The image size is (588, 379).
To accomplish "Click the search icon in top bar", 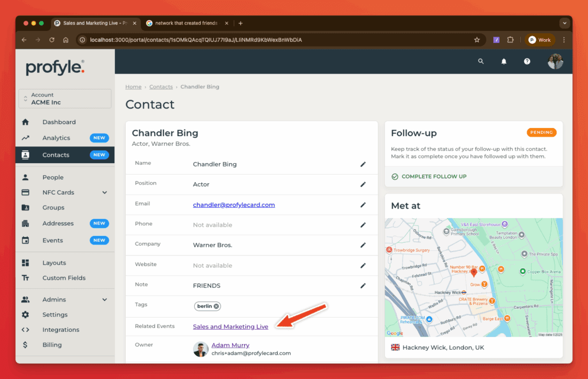I will pos(481,61).
